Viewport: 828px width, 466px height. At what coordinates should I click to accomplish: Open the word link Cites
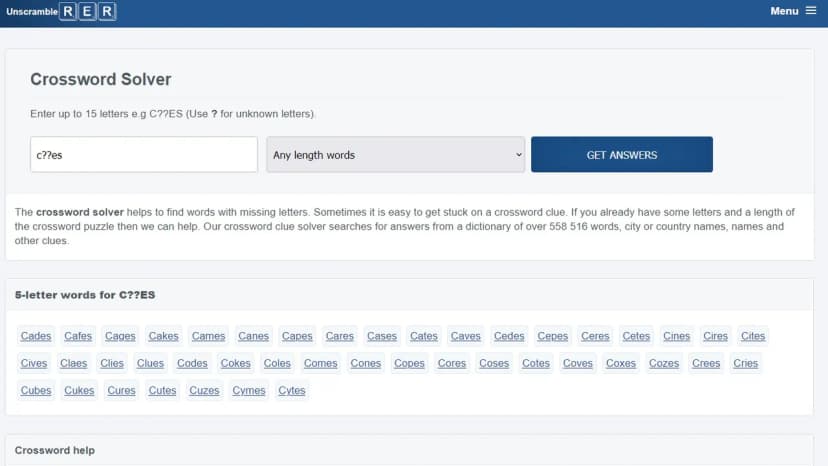[x=752, y=336]
